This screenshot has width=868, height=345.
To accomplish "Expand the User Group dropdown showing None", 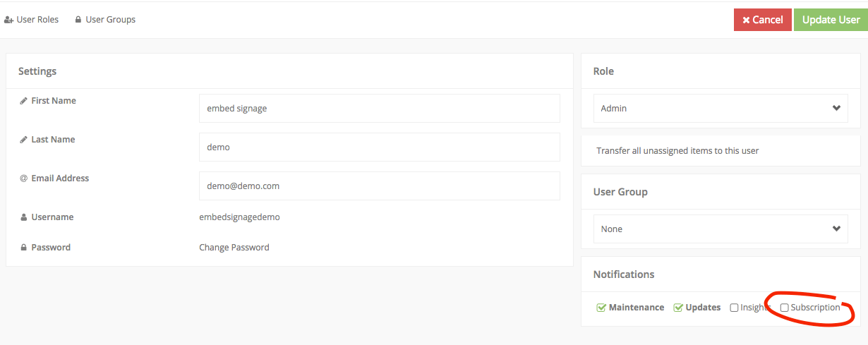I will tap(721, 229).
